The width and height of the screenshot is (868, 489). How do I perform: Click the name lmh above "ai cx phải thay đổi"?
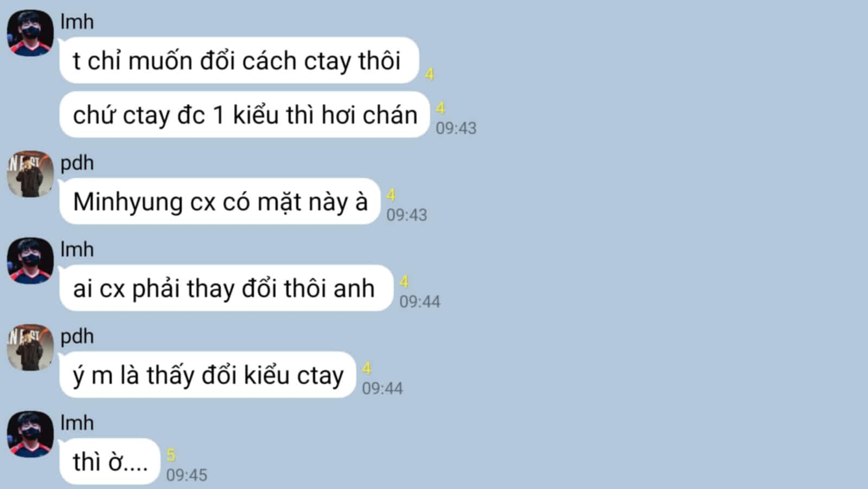(x=77, y=249)
